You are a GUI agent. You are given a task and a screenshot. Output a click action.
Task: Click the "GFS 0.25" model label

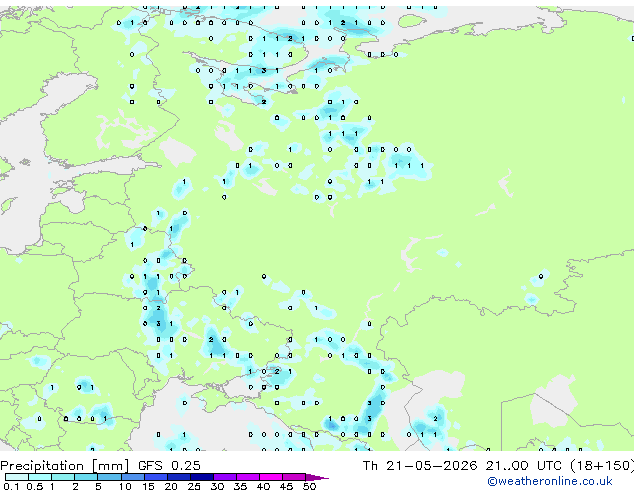point(169,466)
